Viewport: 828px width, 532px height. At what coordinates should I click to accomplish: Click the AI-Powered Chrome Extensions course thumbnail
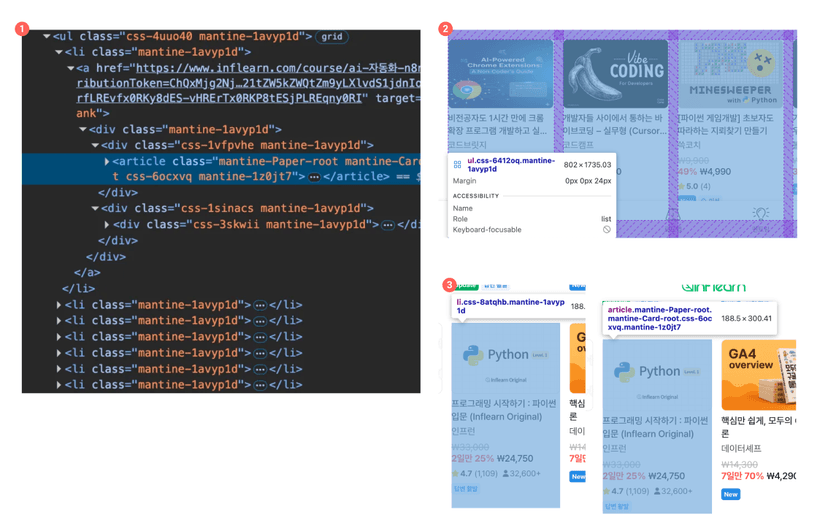click(x=500, y=75)
